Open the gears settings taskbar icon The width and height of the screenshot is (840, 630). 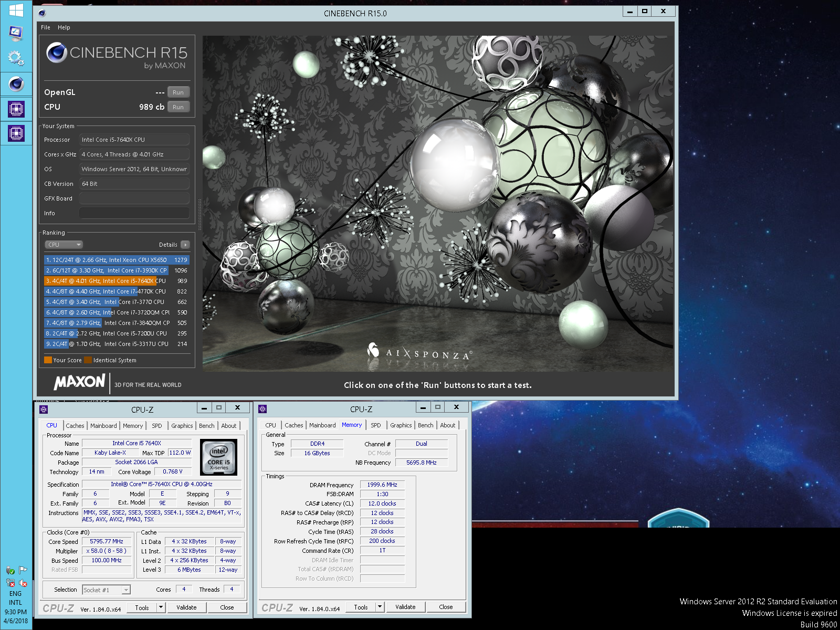[x=16, y=58]
